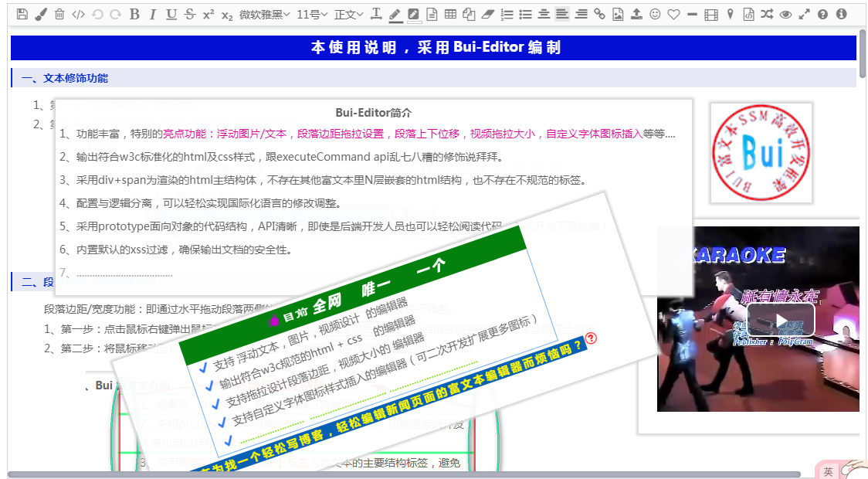Click the red question mark circle
The width and height of the screenshot is (868, 479).
point(592,338)
